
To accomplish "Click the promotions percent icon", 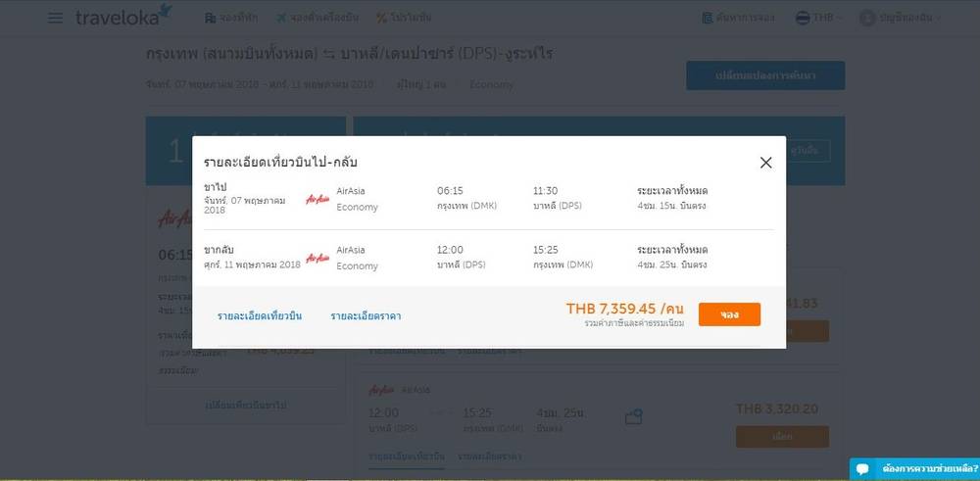I will [380, 18].
